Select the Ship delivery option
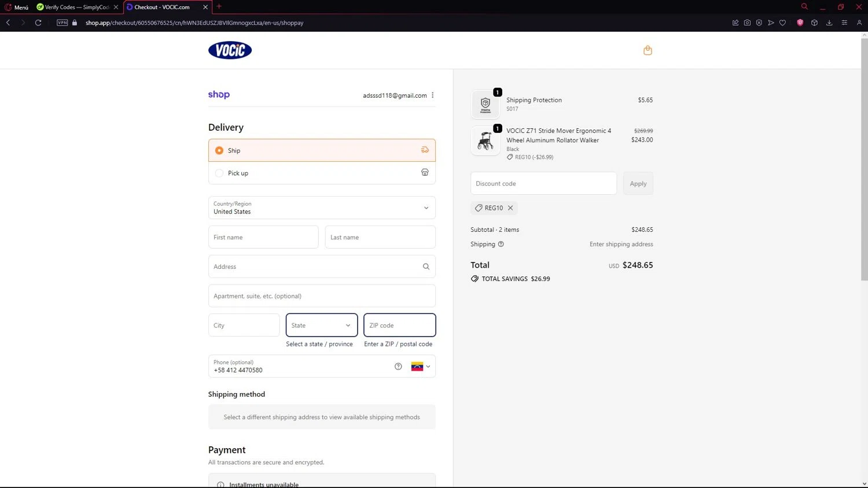868x488 pixels. [x=322, y=150]
